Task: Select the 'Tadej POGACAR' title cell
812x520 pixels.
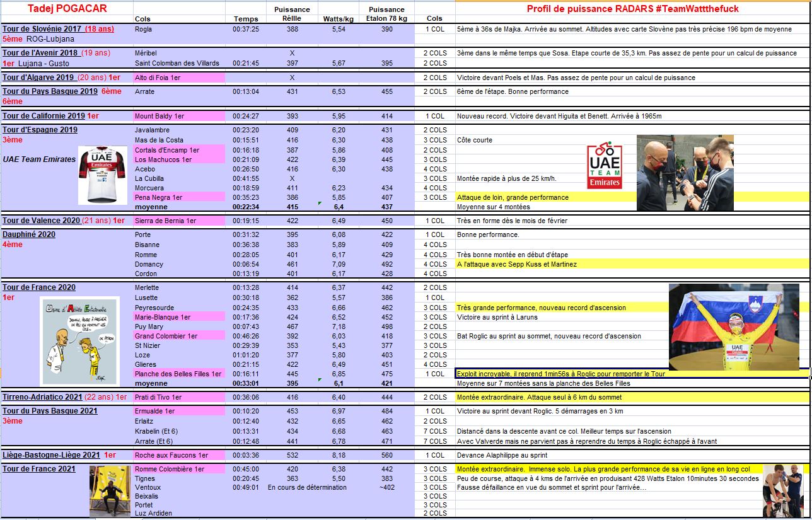Action: [x=67, y=9]
